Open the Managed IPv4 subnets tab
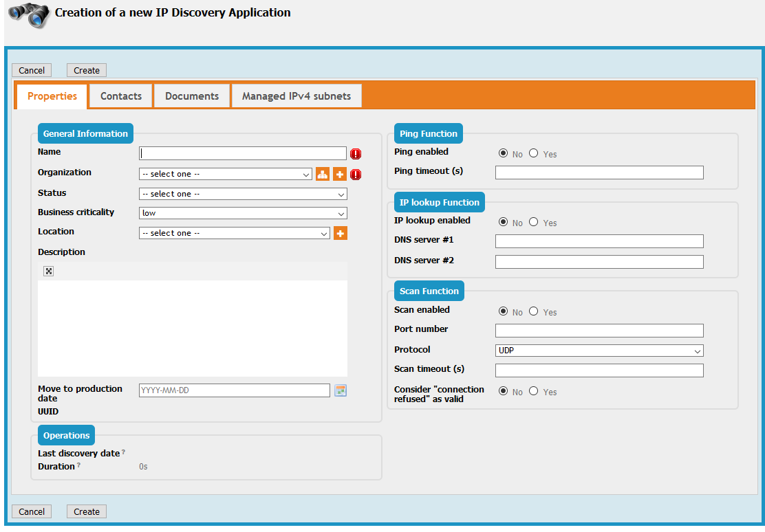This screenshot has width=765, height=532. click(297, 96)
